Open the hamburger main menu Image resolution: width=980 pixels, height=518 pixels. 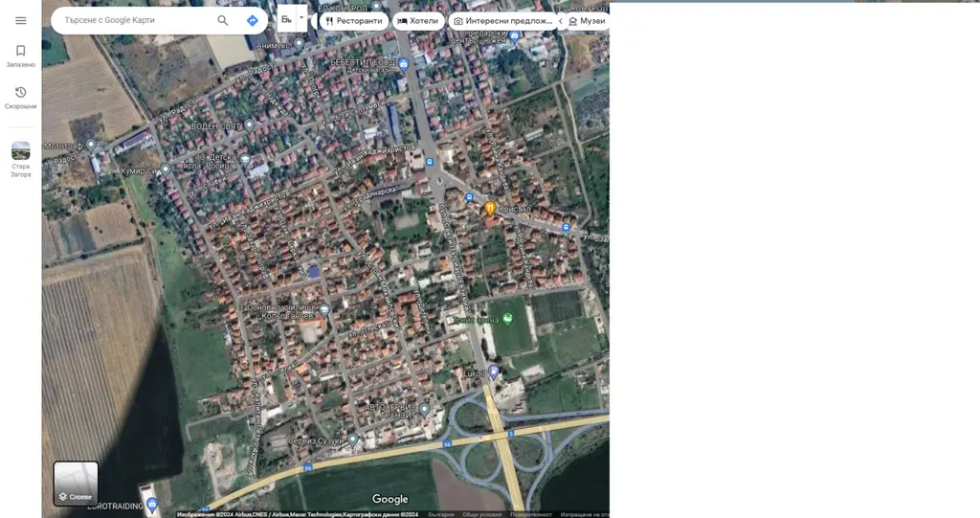[21, 20]
